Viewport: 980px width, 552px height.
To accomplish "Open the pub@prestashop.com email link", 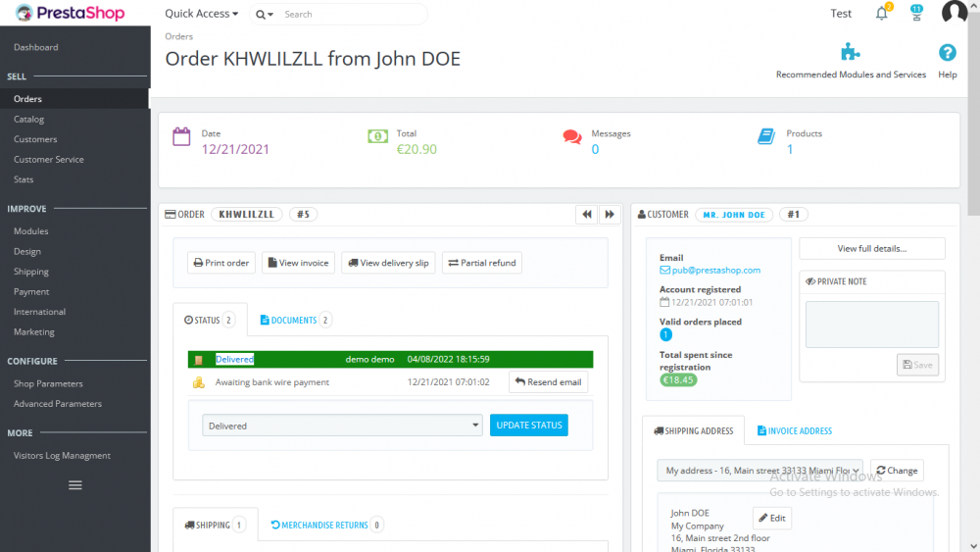I will [x=715, y=270].
